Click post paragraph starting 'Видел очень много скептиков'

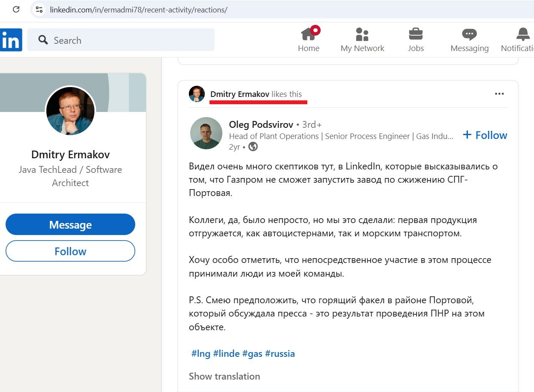tap(343, 180)
